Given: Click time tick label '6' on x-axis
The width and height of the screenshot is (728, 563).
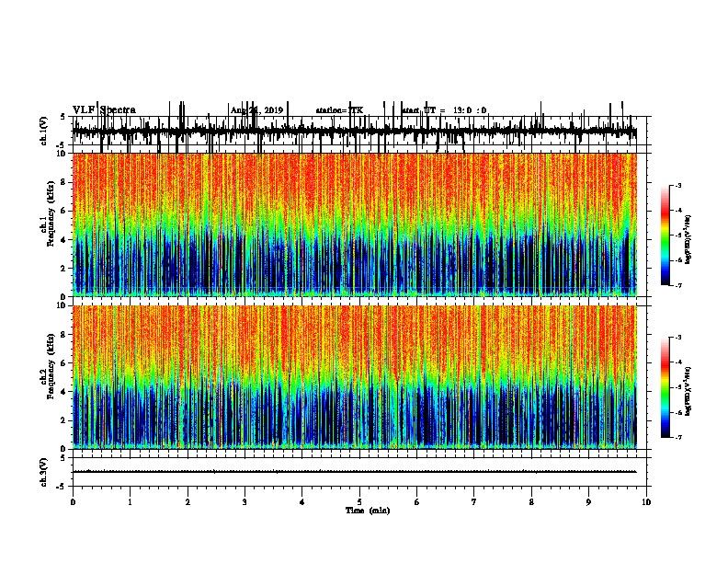Looking at the screenshot, I should pos(417,502).
